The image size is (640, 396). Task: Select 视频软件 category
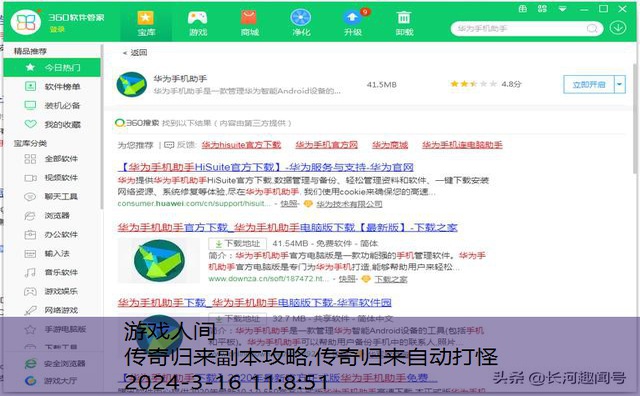[52, 178]
